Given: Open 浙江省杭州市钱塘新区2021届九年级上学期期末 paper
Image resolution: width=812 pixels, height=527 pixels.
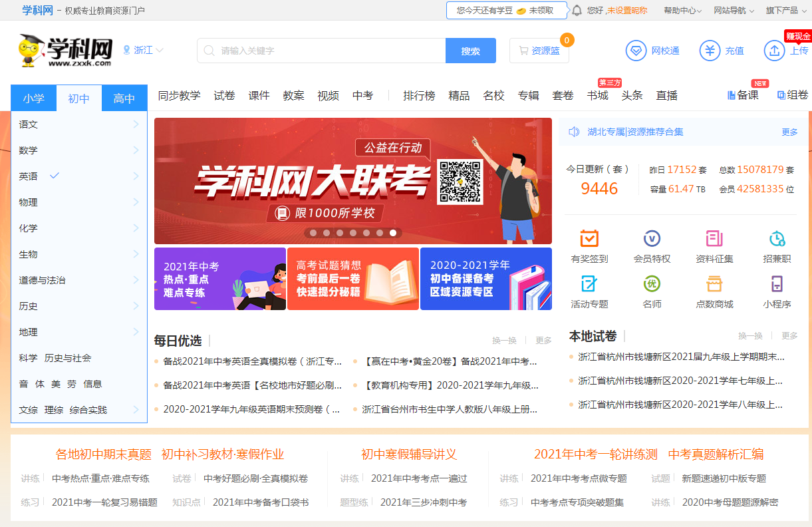Looking at the screenshot, I should click(682, 357).
